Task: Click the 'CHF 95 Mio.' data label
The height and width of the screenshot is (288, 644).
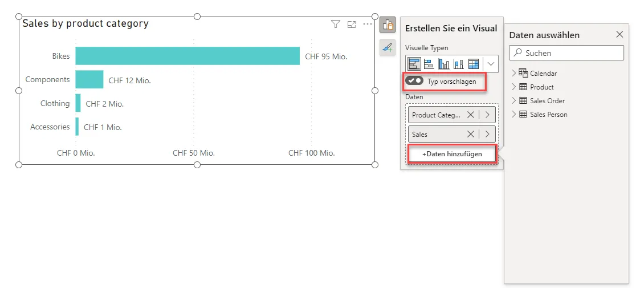Action: (x=326, y=56)
